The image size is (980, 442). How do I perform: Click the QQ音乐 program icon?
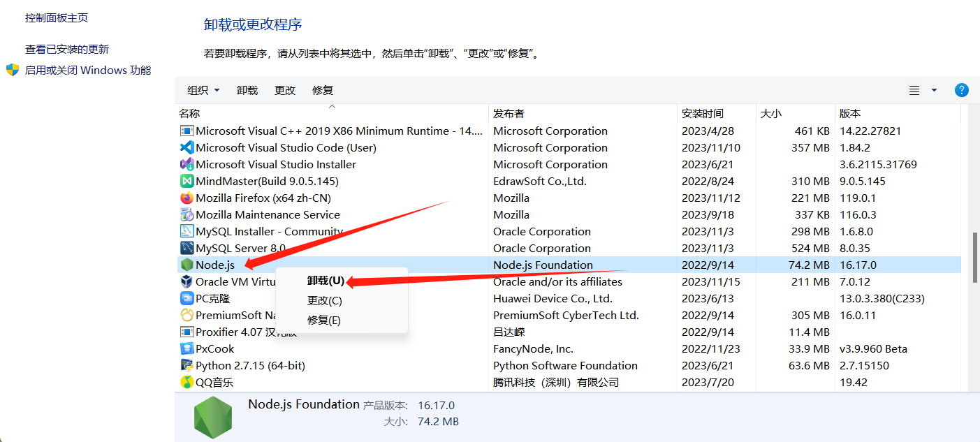[x=187, y=382]
